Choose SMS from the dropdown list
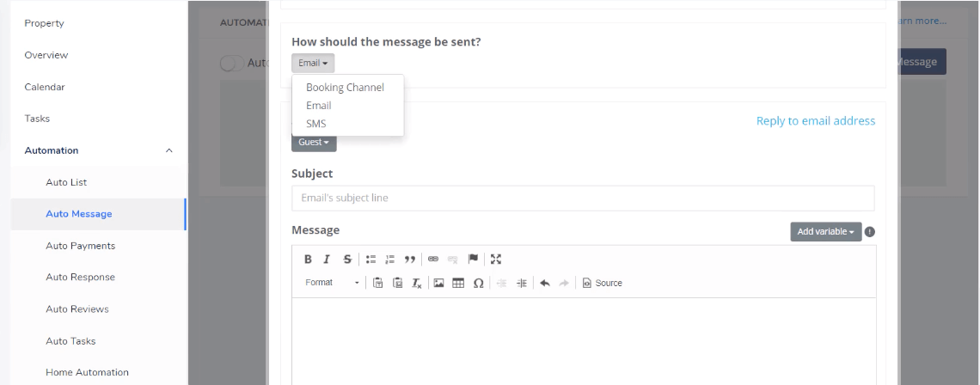 coord(316,124)
